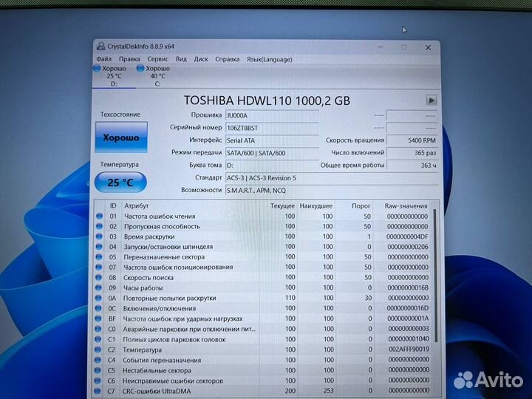Select the Переназначенные сектора row
This screenshot has height=399, width=532.
click(x=263, y=257)
